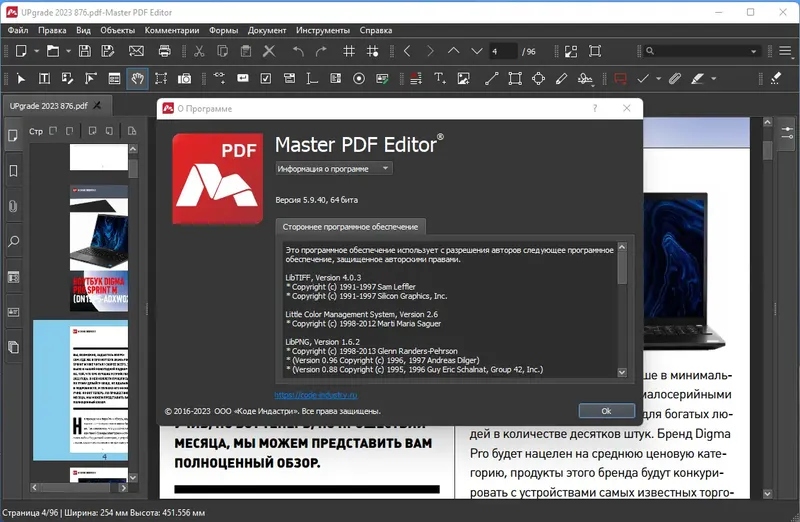Viewport: 800px width, 522px height.
Task: Click the Send by email envelope icon
Action: point(136,51)
